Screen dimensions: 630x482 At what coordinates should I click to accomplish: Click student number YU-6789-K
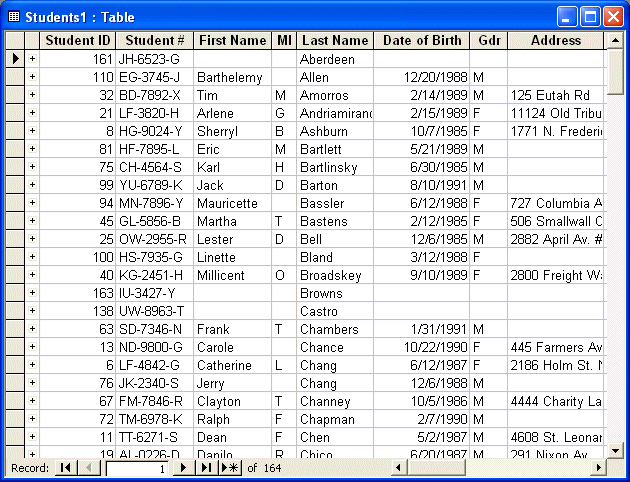(x=155, y=185)
